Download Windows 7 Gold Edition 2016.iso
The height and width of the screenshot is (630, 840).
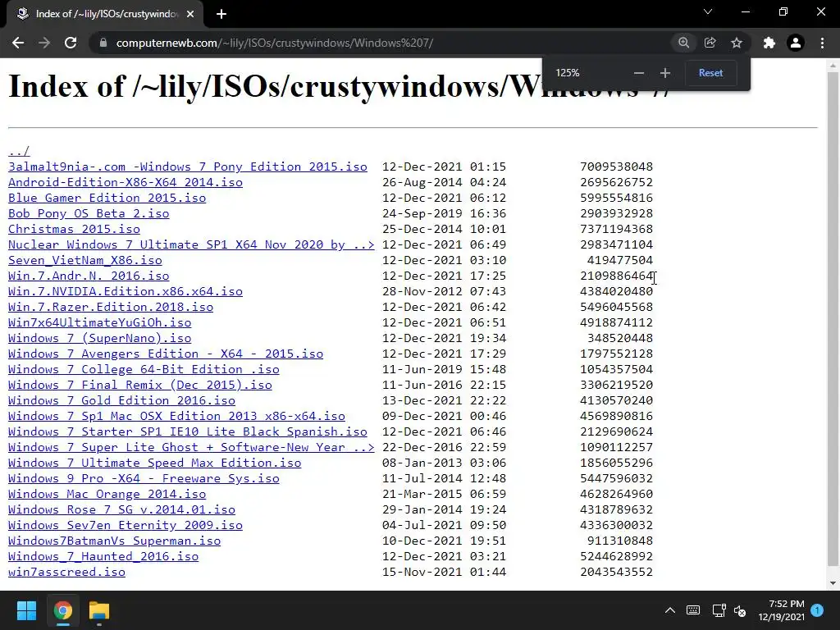pos(121,400)
